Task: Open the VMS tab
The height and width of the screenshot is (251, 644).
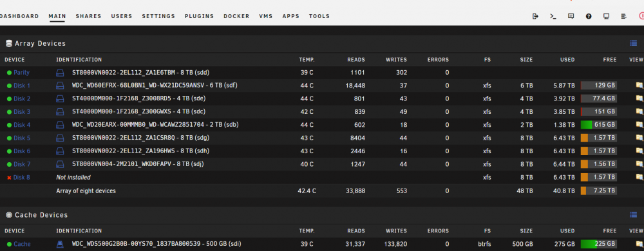Action: [x=266, y=16]
